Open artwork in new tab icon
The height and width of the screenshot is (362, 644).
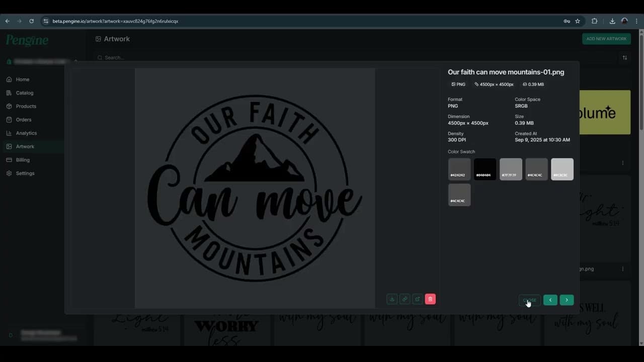pyautogui.click(x=417, y=299)
